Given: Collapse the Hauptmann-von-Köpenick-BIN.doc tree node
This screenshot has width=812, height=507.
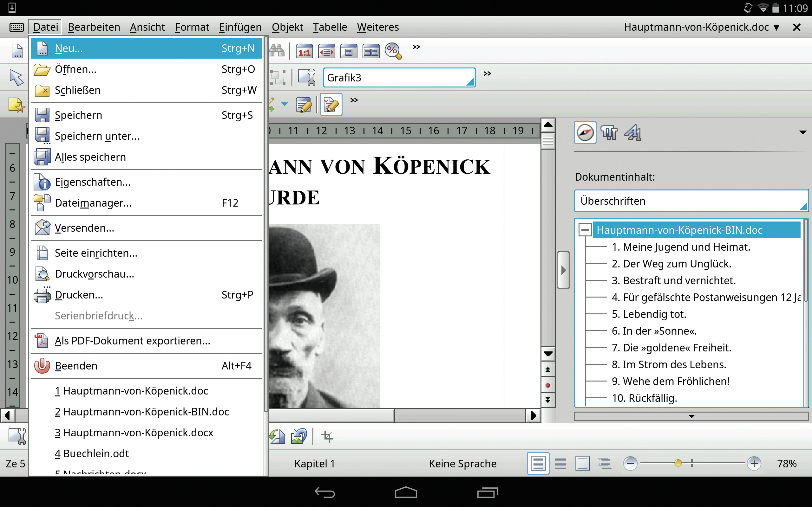Looking at the screenshot, I should point(585,230).
